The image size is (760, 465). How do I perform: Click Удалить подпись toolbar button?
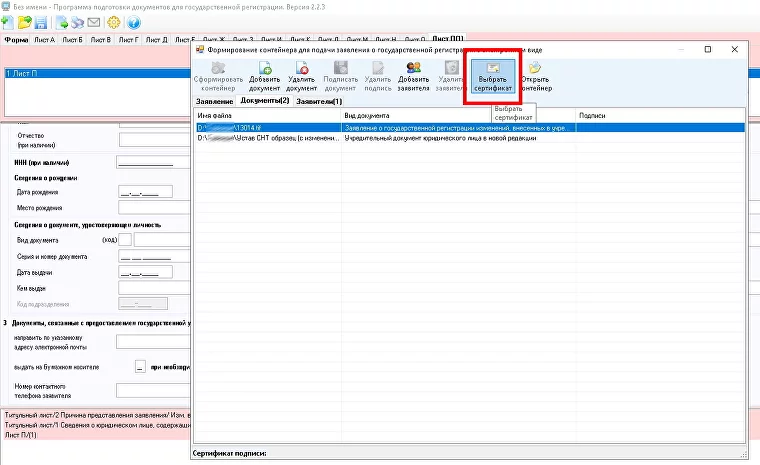tap(378, 77)
